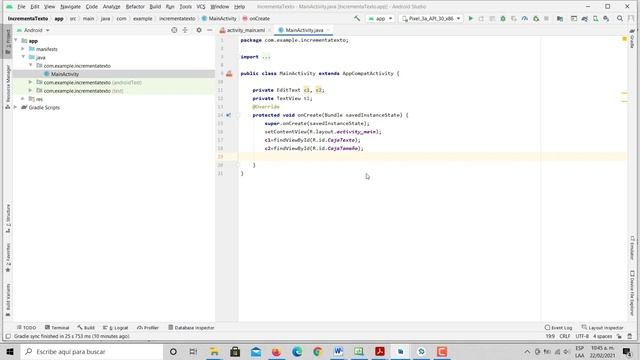Screen dimensions: 640x360
Task: Collapse the app module tree node
Action: point(16,40)
